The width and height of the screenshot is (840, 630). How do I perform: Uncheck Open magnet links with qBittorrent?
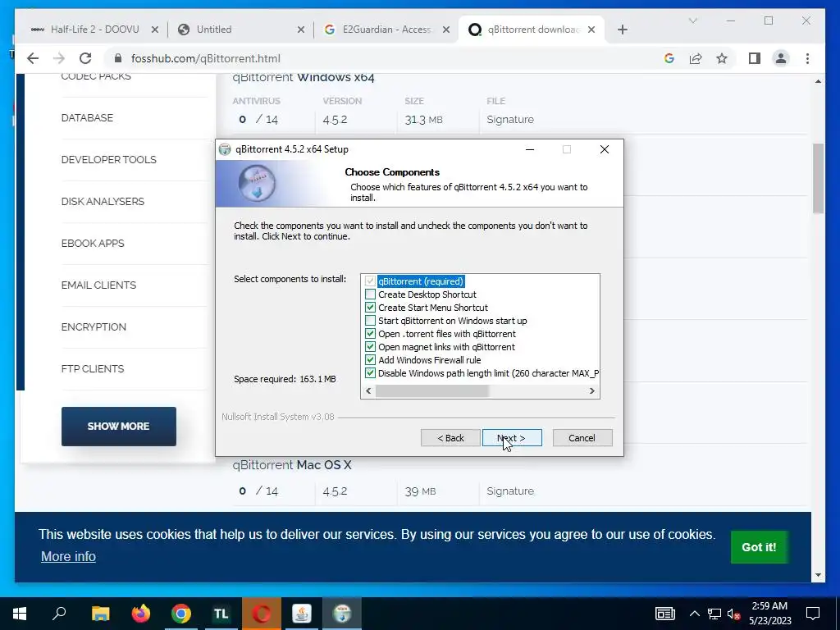pos(370,347)
